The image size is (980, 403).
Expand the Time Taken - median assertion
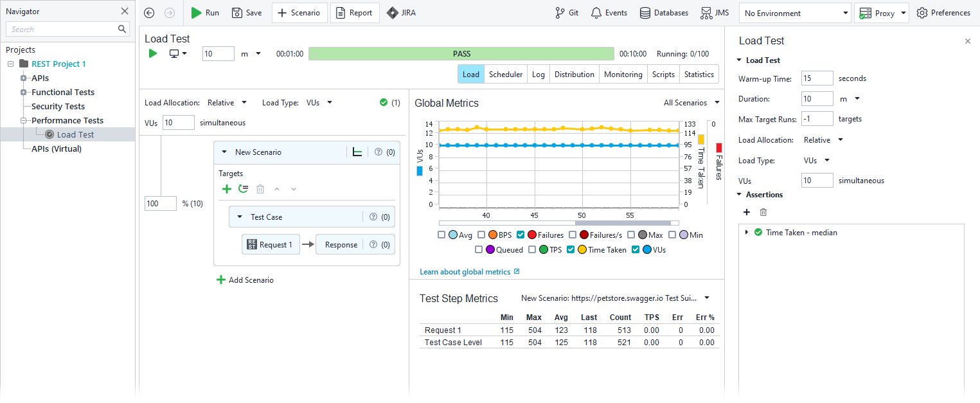[x=745, y=232]
